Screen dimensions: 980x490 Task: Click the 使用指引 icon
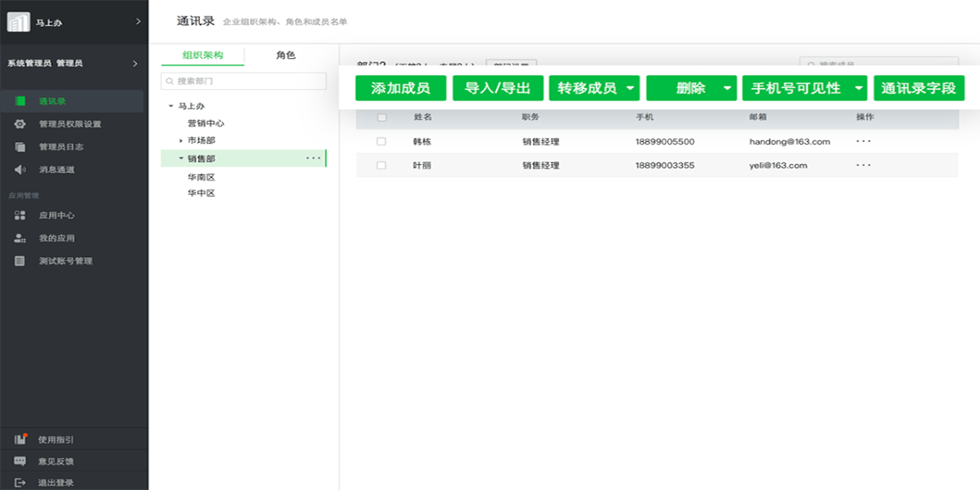pyautogui.click(x=20, y=439)
